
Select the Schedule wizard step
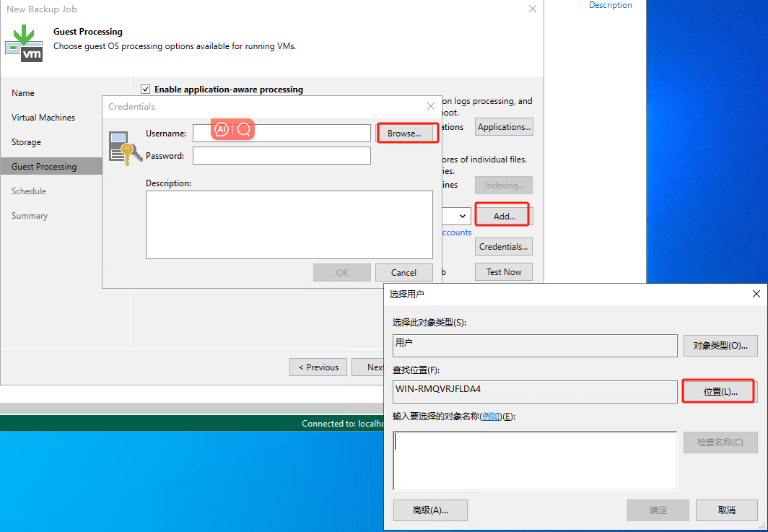pos(29,191)
